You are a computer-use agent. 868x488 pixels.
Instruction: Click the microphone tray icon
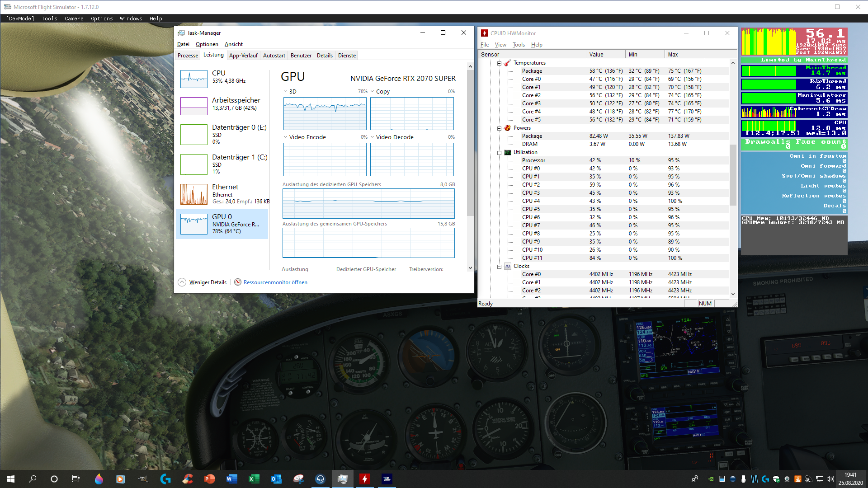pos(743,479)
